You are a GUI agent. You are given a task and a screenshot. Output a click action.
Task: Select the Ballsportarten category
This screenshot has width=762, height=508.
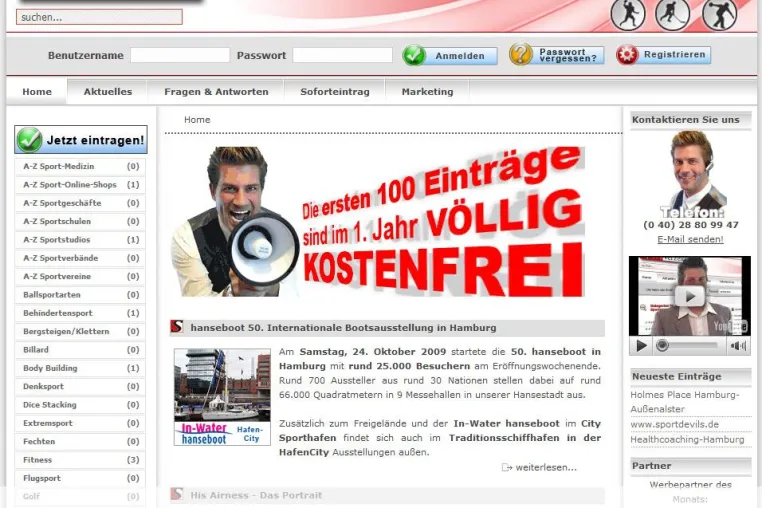click(80, 295)
